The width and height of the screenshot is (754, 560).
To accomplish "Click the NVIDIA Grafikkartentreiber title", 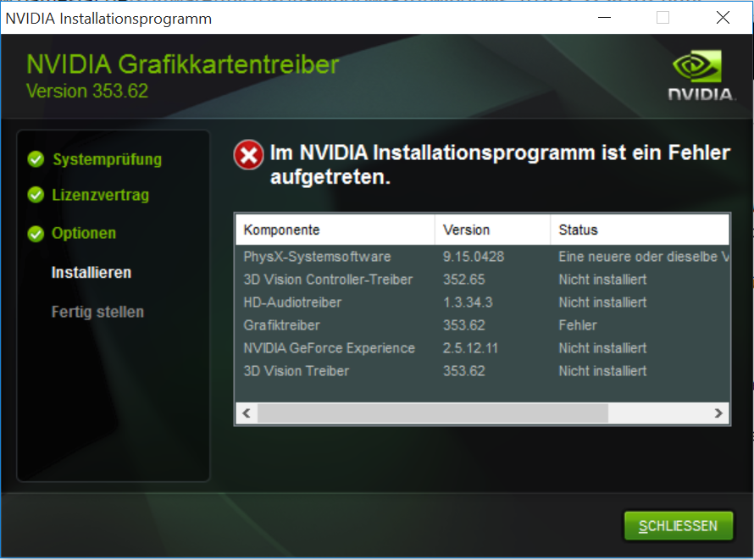I will pos(183,64).
